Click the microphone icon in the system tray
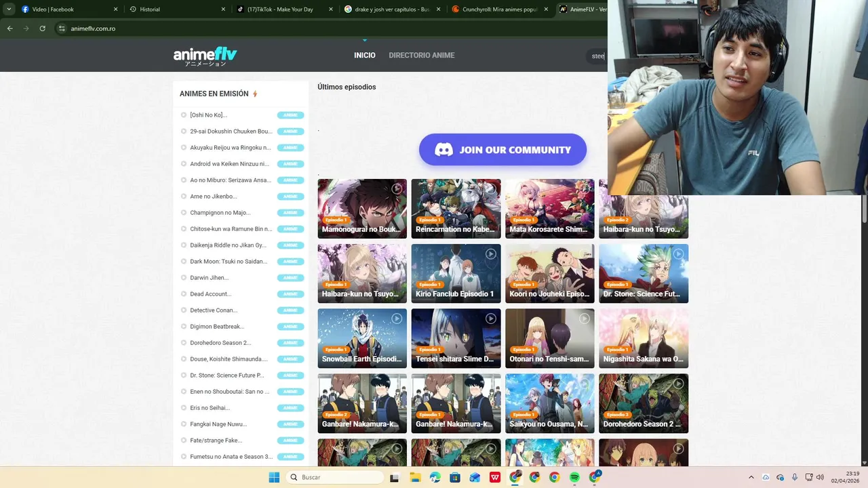This screenshot has height=488, width=868. coord(795,477)
